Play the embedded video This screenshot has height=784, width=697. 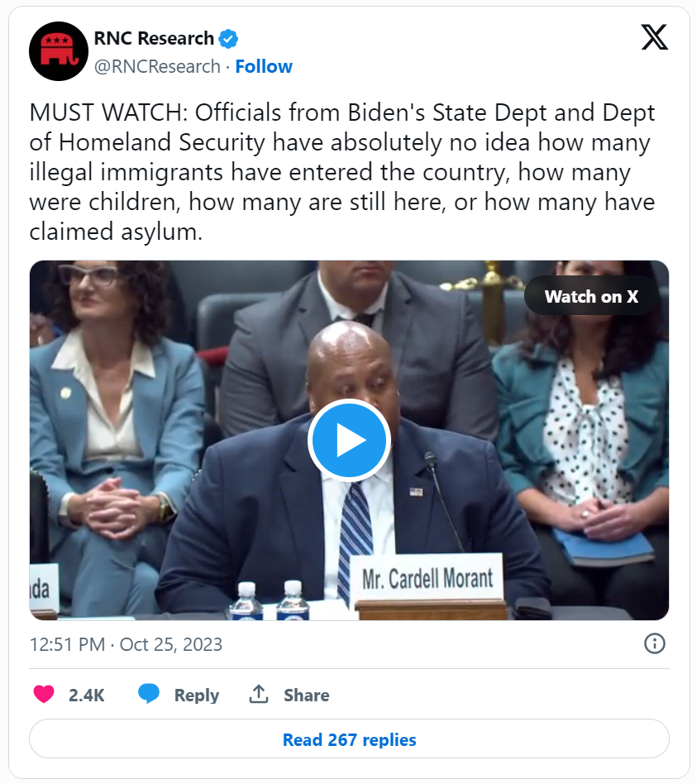[349, 440]
